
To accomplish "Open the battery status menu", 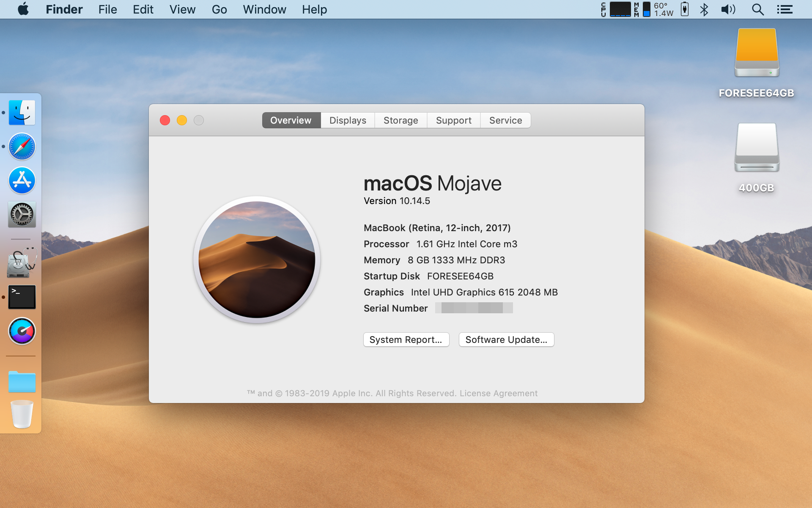I will 685,9.
